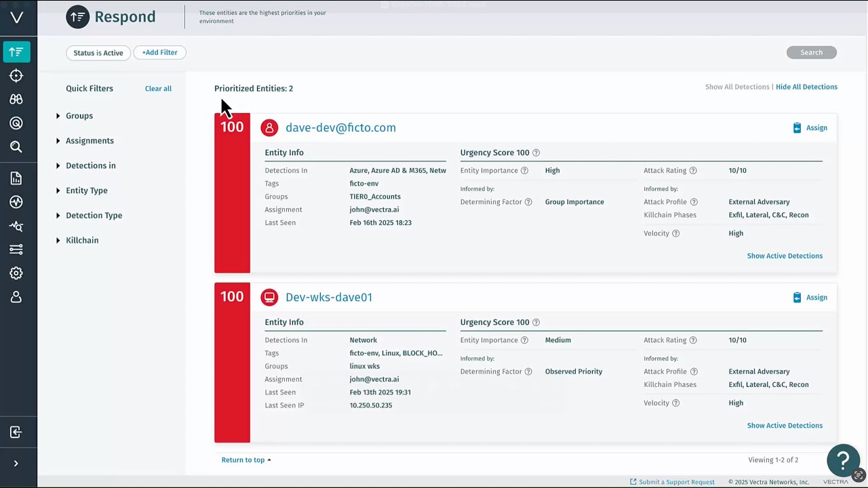
Task: Open help for Attack Rating on Dev-wks-dave01 card
Action: [693, 340]
